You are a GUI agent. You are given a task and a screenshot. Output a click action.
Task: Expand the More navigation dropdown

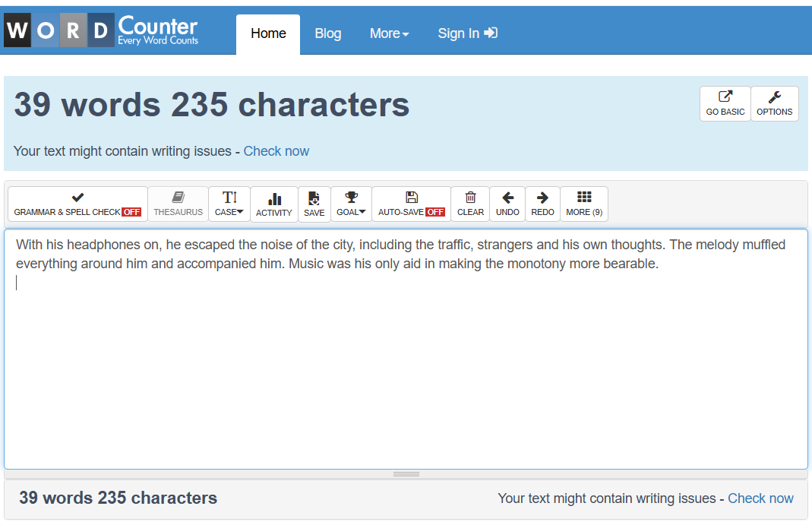coord(390,33)
